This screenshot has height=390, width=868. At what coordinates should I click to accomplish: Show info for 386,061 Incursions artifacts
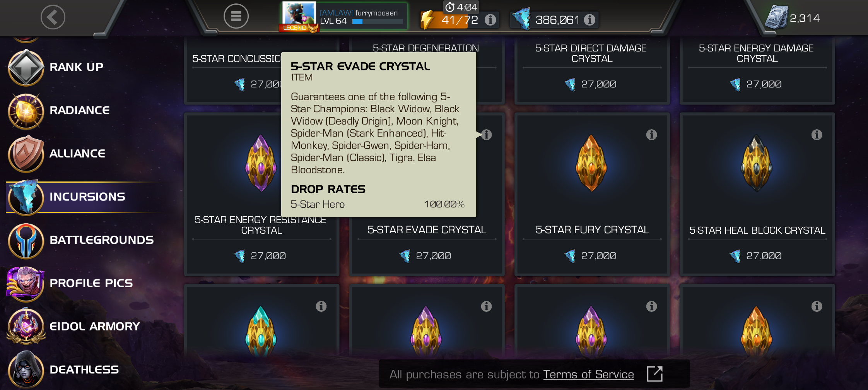(589, 20)
